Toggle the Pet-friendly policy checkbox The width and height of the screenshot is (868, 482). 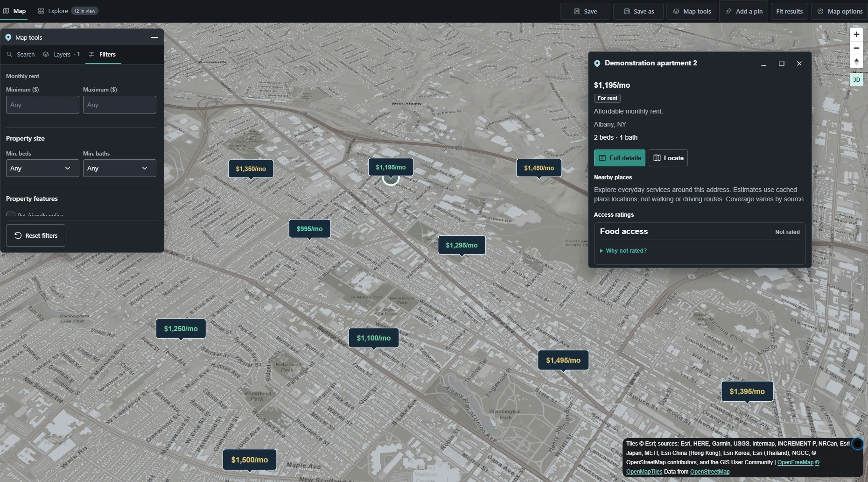[11, 215]
